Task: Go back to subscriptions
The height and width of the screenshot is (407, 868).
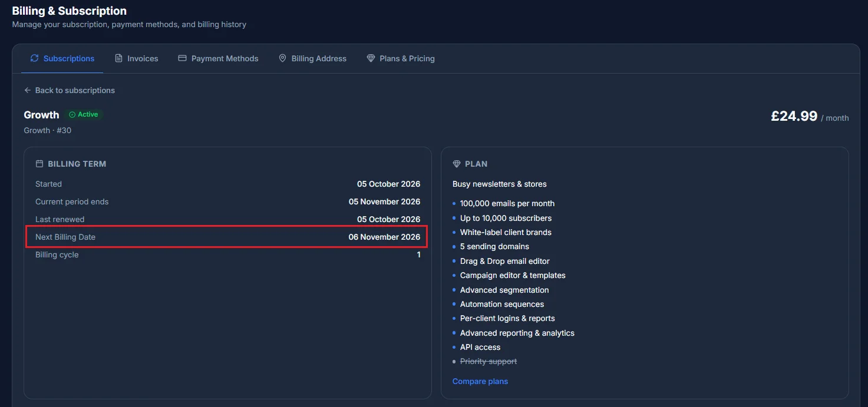Action: pos(70,90)
